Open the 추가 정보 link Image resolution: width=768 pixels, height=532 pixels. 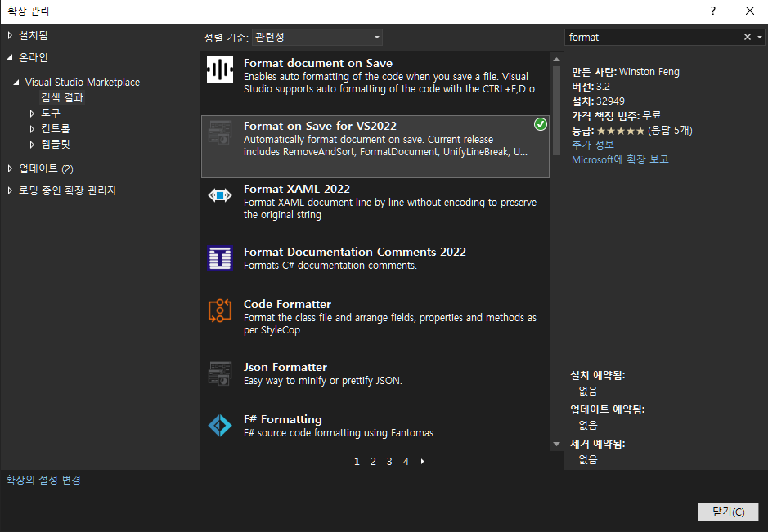tap(593, 145)
